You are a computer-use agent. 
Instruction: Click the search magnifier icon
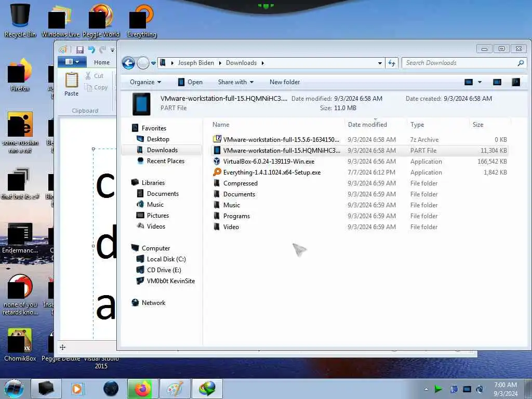pos(521,63)
